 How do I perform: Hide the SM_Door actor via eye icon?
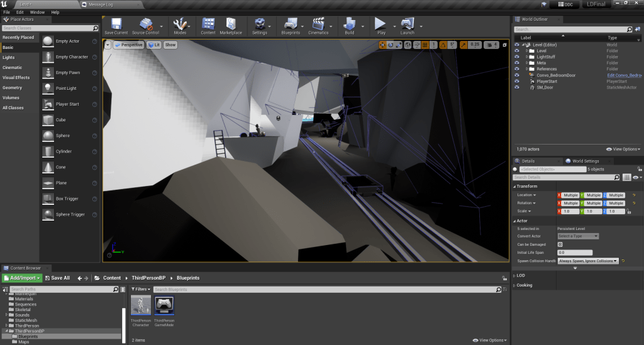[517, 87]
